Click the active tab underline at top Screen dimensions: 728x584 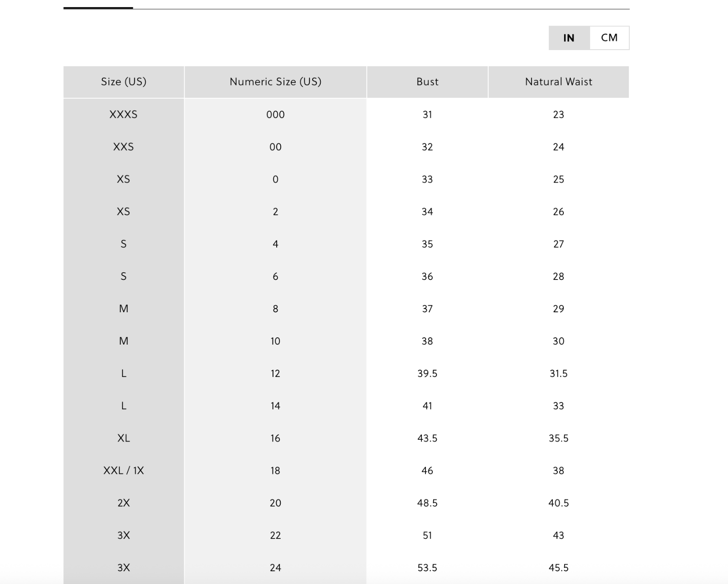(98, 8)
